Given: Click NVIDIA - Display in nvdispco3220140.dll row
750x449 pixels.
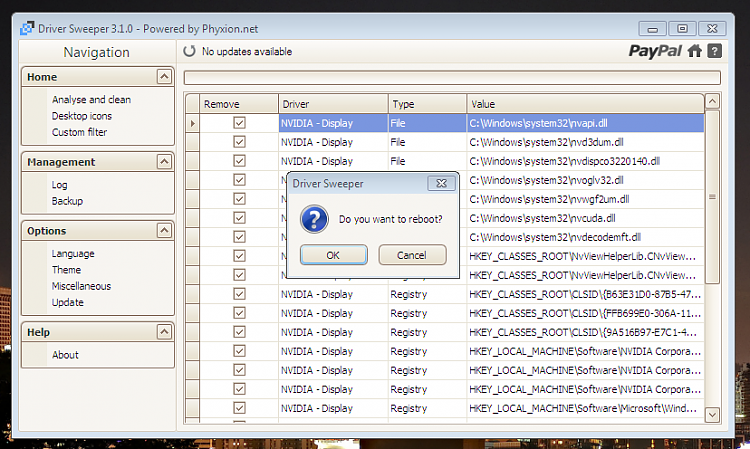Looking at the screenshot, I should pos(333,161).
